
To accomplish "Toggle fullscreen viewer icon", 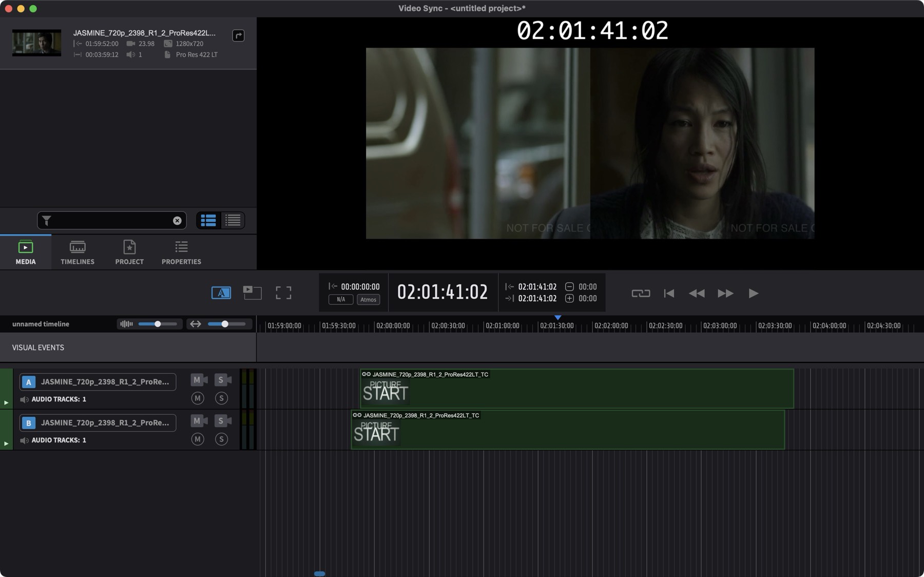I will pyautogui.click(x=283, y=293).
